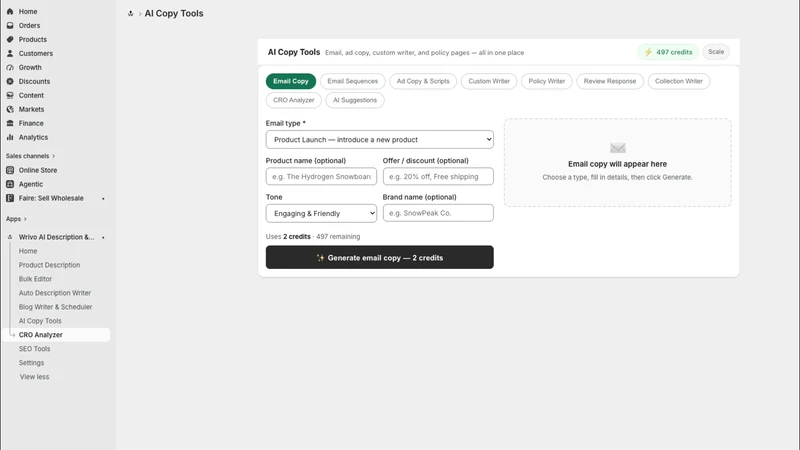Click the Growth gauge icon
The image size is (800, 450).
(10, 67)
